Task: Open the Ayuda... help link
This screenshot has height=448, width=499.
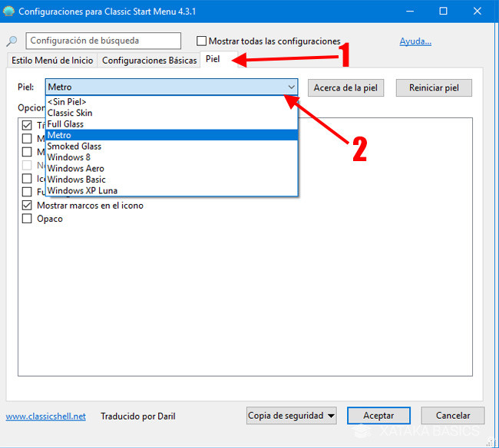Action: [x=415, y=41]
